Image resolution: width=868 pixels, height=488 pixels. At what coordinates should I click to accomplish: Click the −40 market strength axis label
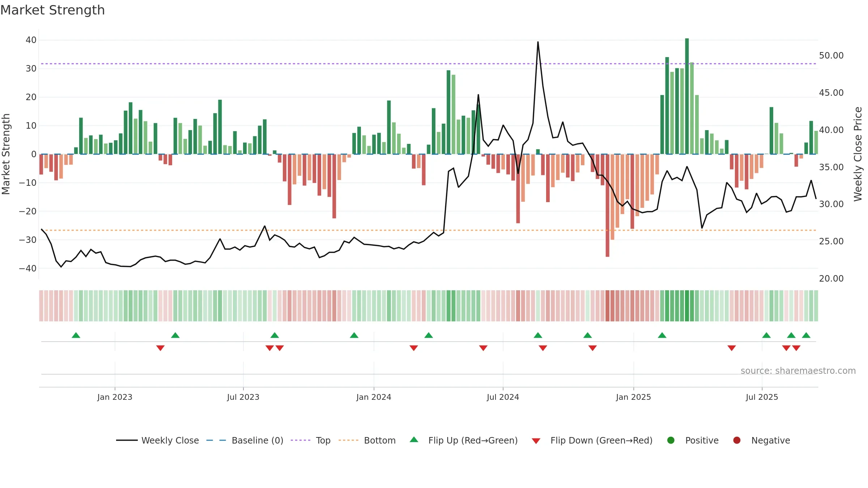28,268
